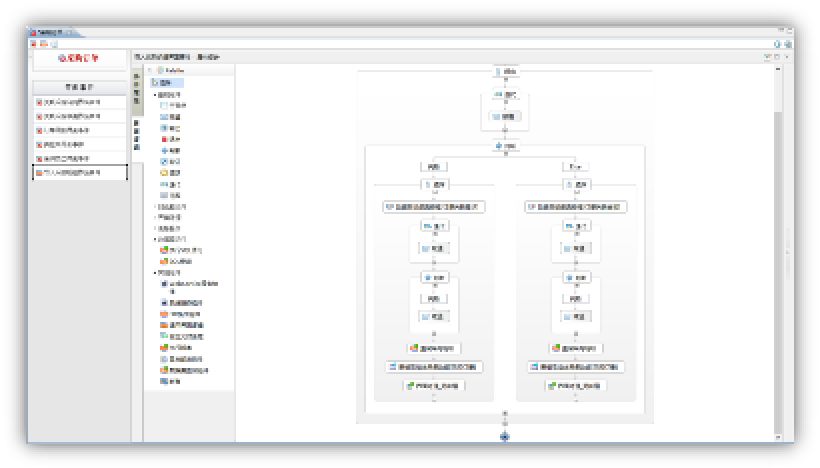
Task: Click the red-lettered heading box in left panel
Action: point(79,59)
